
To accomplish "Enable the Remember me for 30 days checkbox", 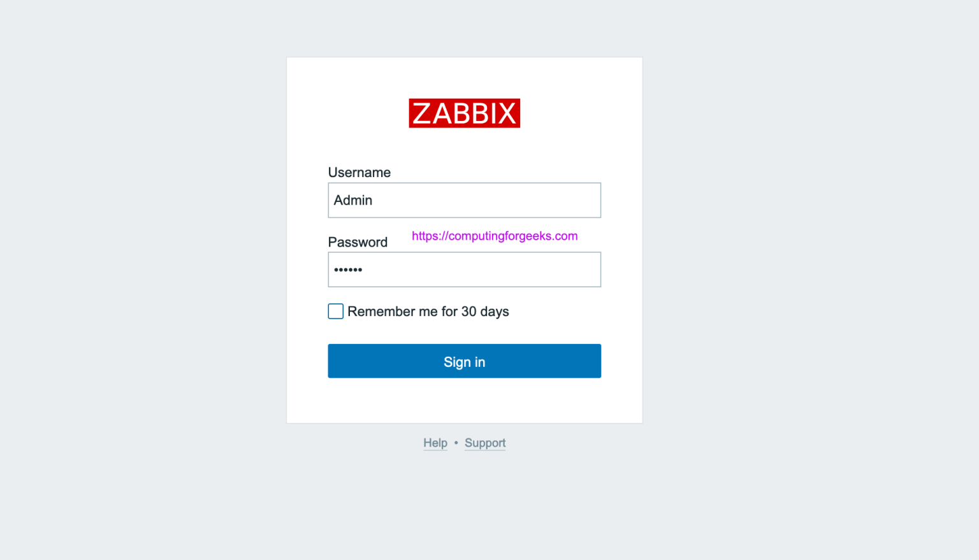I will (335, 311).
